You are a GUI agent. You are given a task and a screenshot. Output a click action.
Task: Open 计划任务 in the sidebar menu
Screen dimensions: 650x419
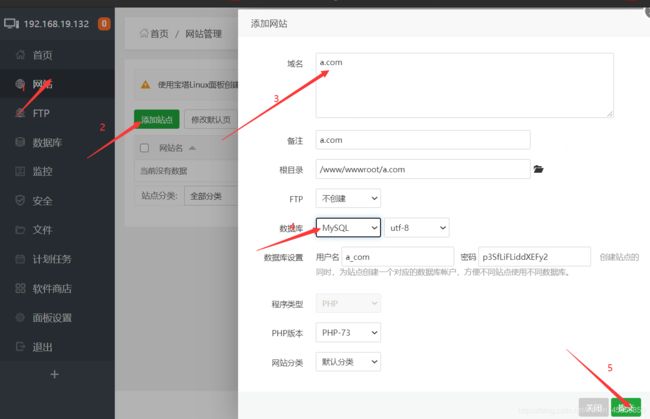[x=52, y=259]
